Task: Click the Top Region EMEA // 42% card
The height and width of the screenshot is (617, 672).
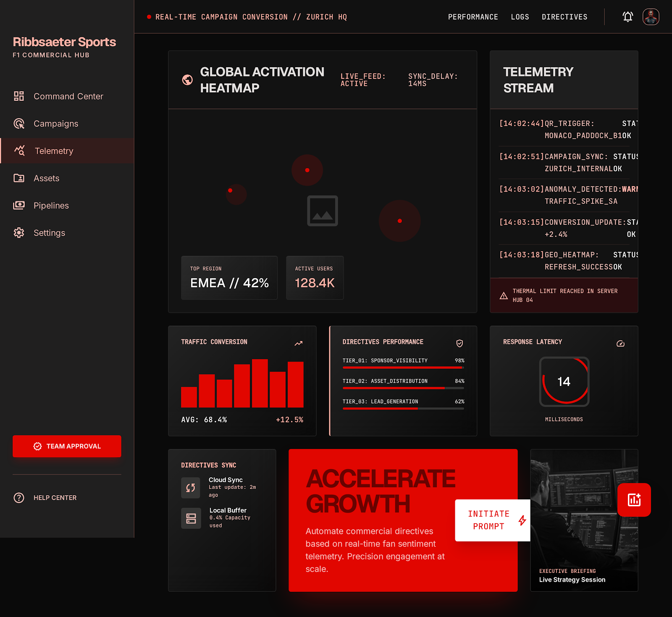Action: (229, 278)
